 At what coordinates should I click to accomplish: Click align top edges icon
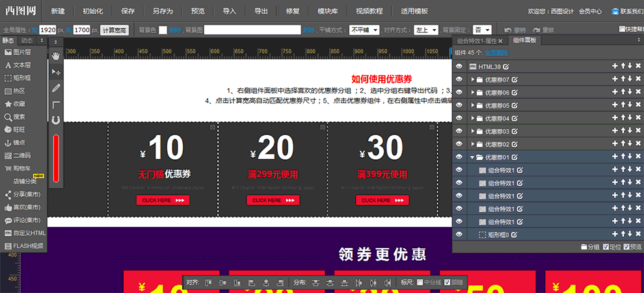click(209, 283)
